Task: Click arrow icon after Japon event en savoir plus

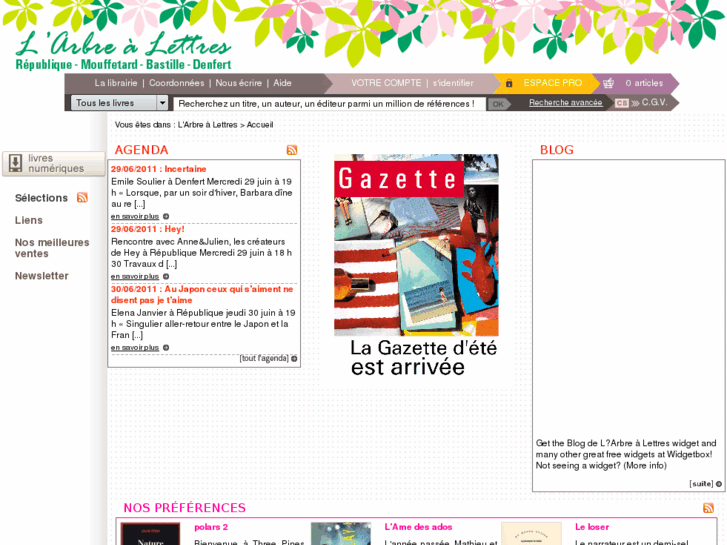Action: coord(166,347)
